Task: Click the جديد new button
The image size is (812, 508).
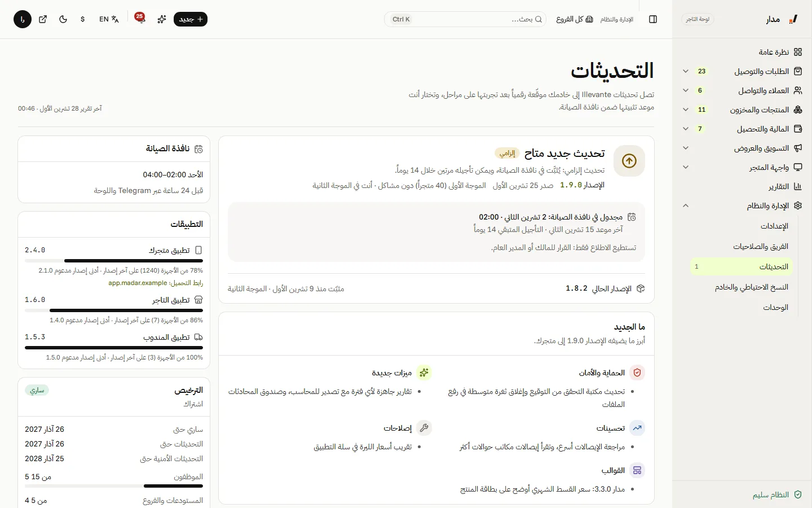Action: pyautogui.click(x=191, y=19)
